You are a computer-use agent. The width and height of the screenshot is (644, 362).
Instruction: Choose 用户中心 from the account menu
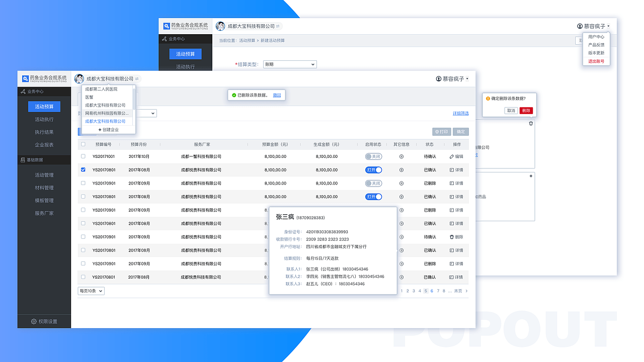[596, 36]
